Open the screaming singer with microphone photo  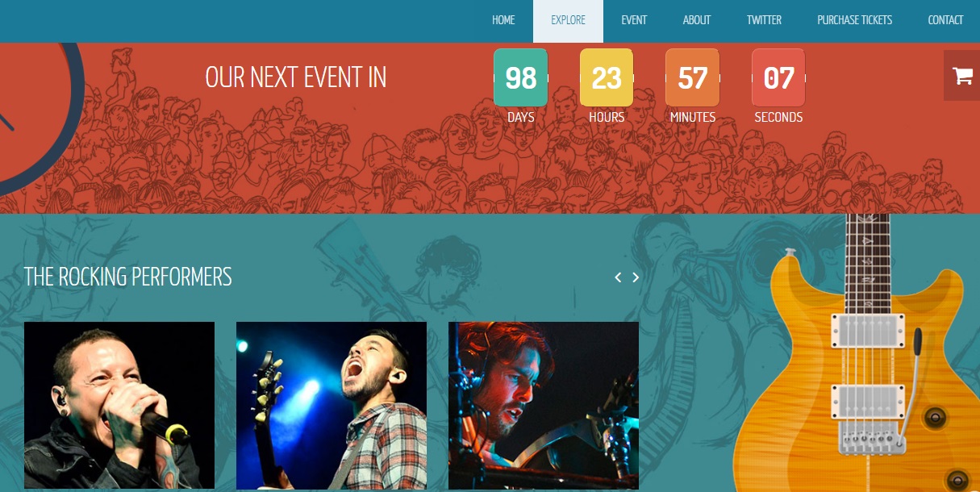pyautogui.click(x=119, y=405)
